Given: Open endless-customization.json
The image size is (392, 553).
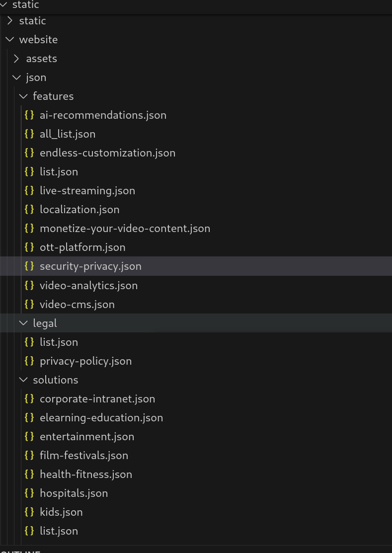Looking at the screenshot, I should (x=108, y=153).
